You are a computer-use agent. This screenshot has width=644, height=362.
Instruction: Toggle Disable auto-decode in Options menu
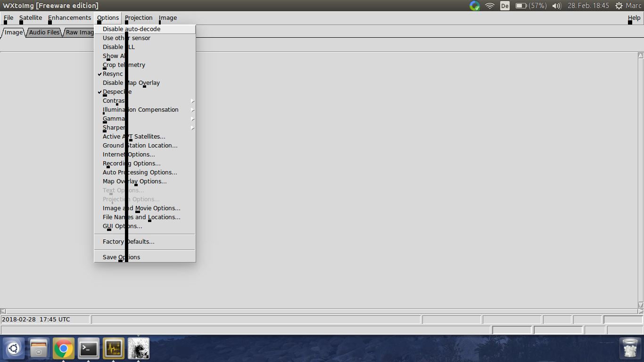pos(145,29)
